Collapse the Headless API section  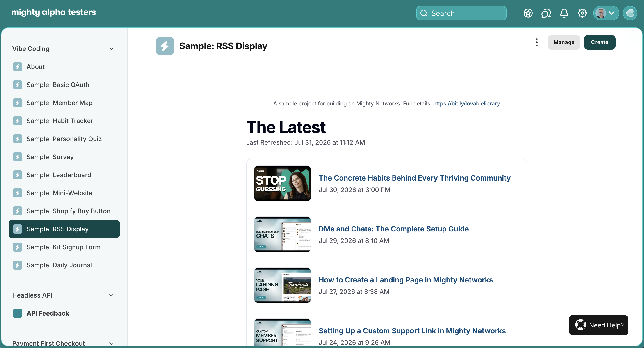click(111, 295)
